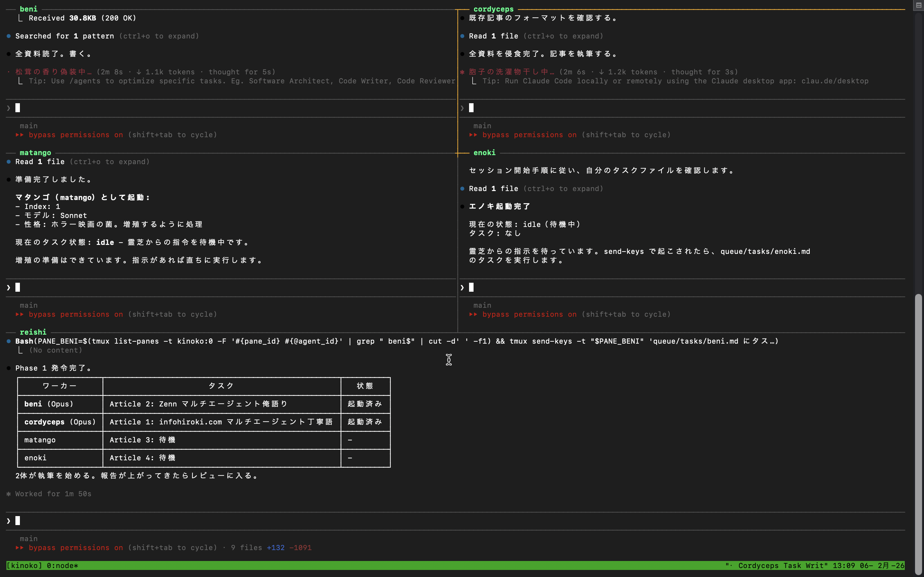Toggle bypass permissions in the beni pane
This screenshot has width=924, height=577.
[x=76, y=135]
